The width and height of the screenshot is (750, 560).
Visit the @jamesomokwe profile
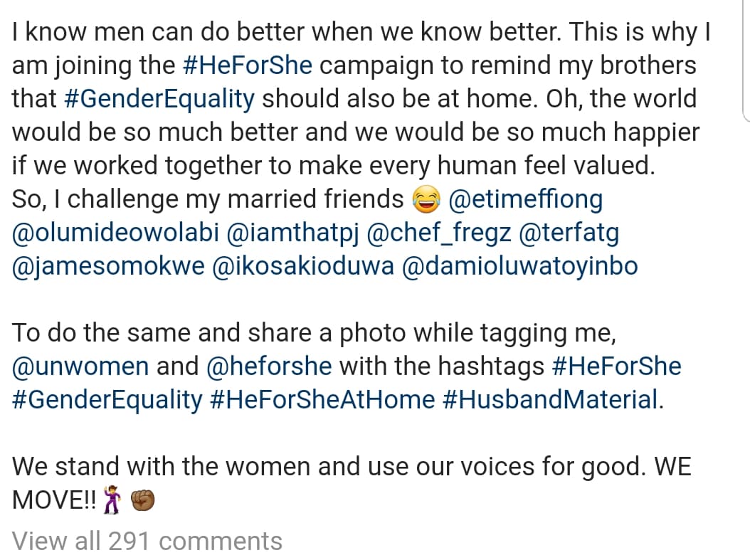(108, 267)
